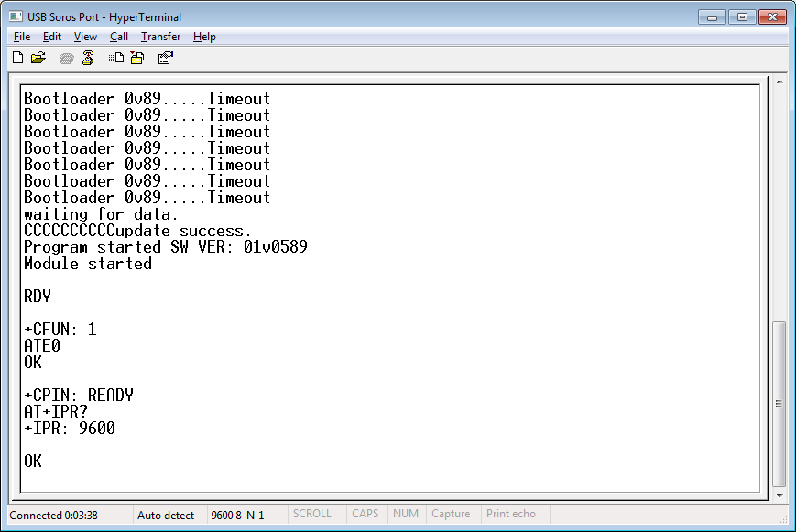This screenshot has height=532, width=796.
Task: Click the Open file folder icon
Action: (38, 58)
